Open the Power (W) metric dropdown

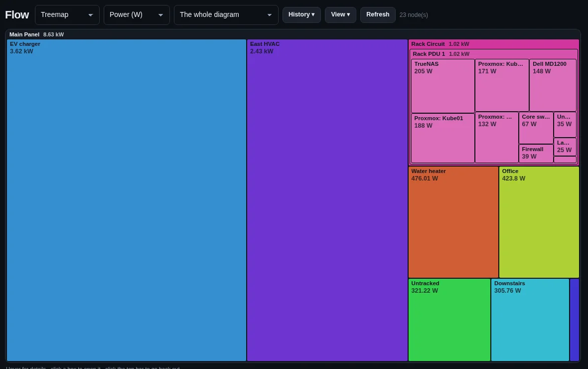tap(137, 14)
